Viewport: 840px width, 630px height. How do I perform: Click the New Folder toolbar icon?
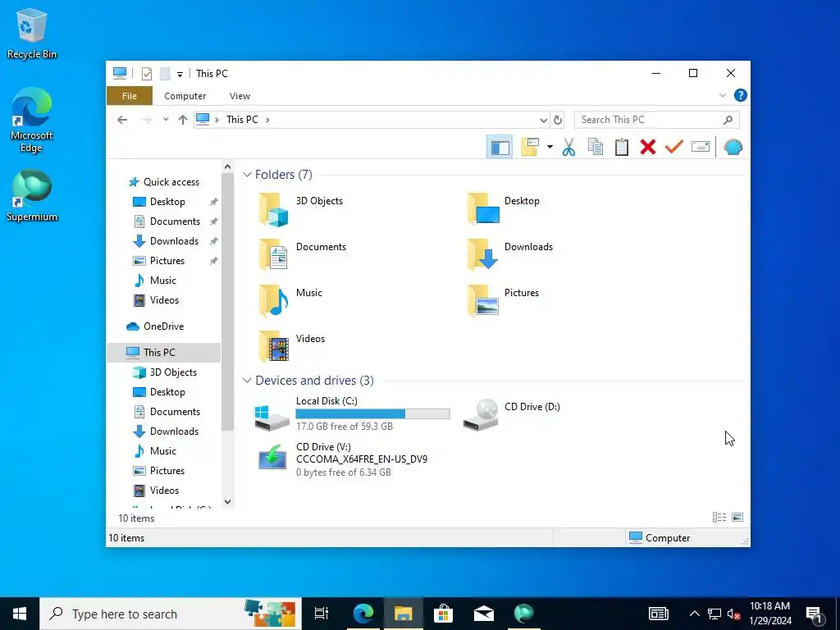(x=530, y=147)
